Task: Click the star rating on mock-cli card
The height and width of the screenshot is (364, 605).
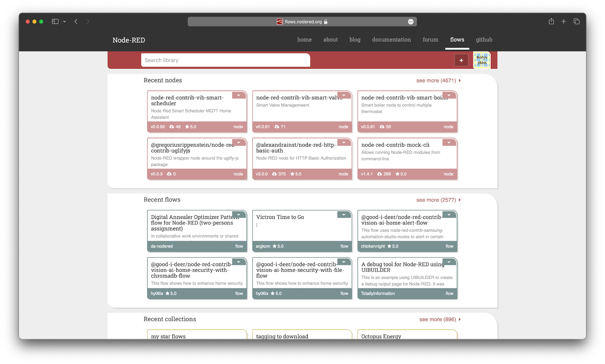Action: (401, 174)
